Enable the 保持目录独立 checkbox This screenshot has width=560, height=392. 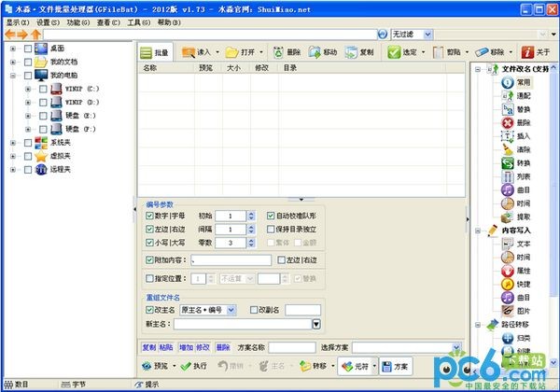coord(272,229)
